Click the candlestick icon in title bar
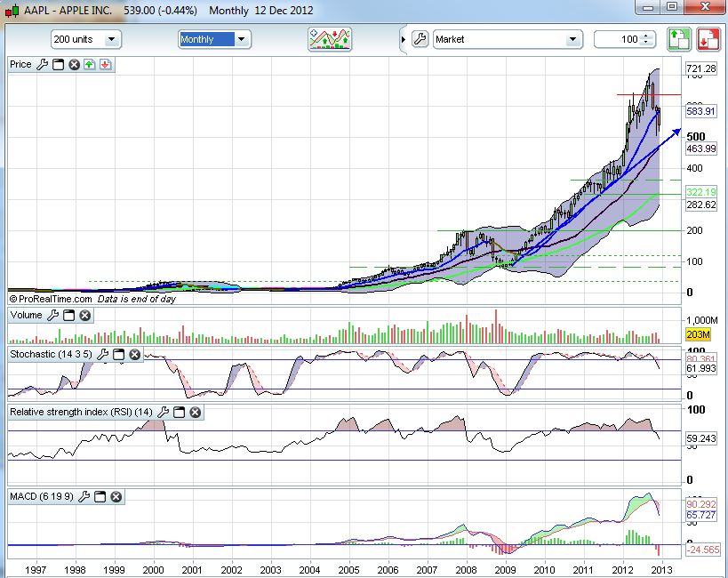This screenshot has height=578, width=728. point(12,10)
